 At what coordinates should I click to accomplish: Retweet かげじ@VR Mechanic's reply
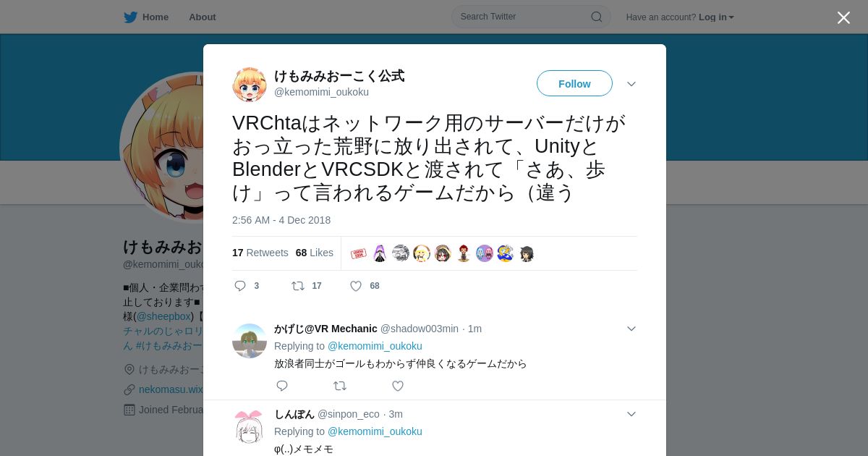[339, 386]
